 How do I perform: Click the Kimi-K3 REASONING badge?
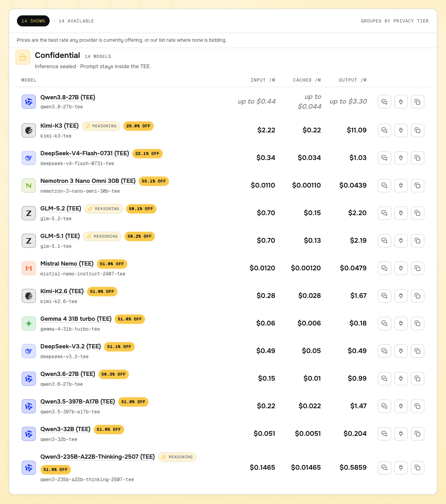click(101, 126)
